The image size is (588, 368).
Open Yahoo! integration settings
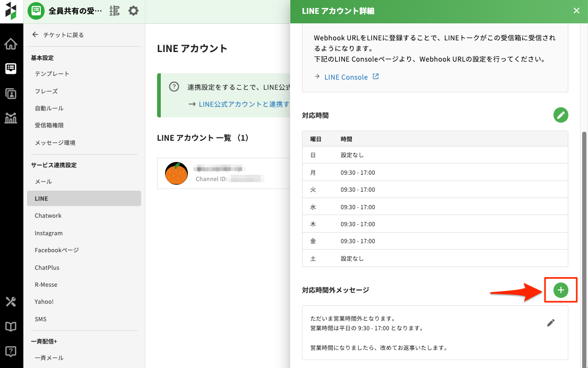click(x=44, y=302)
